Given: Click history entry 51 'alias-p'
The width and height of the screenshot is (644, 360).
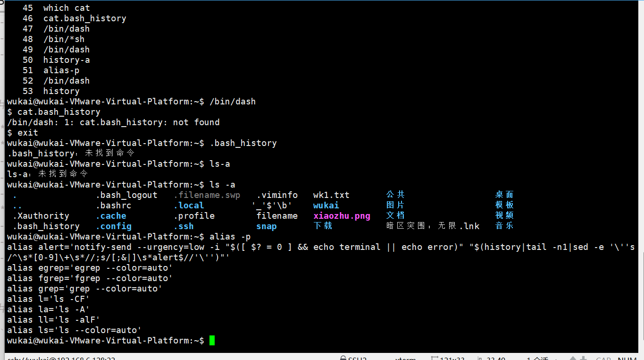Looking at the screenshot, I should [x=51, y=70].
